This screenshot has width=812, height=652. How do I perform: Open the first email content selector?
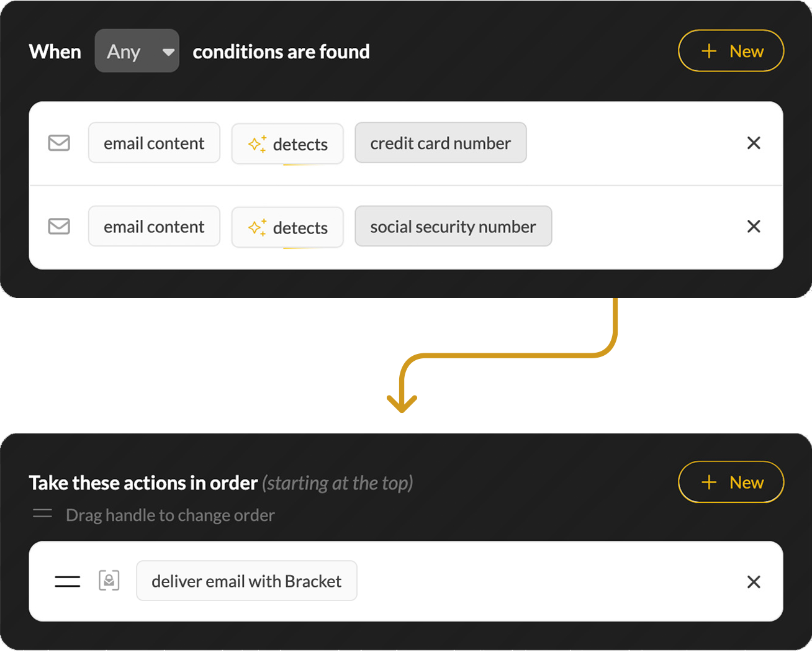(154, 143)
